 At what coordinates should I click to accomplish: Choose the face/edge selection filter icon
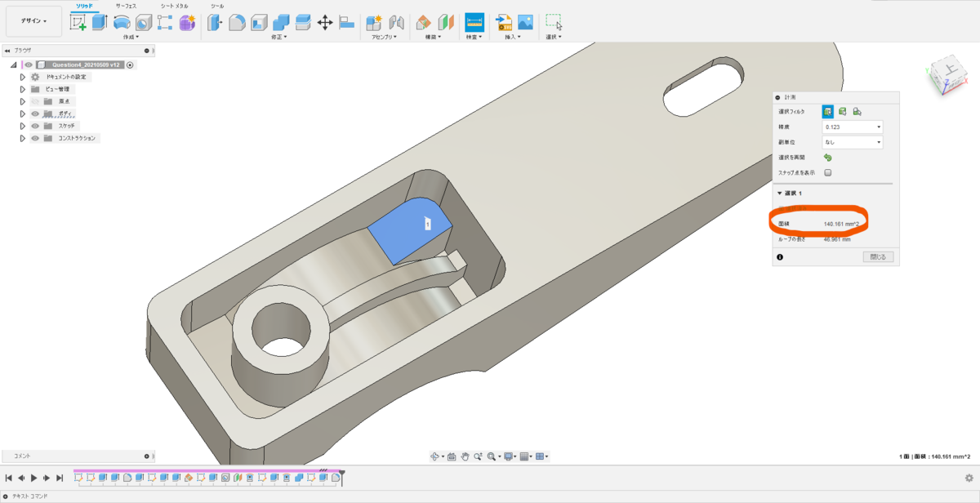pos(828,112)
